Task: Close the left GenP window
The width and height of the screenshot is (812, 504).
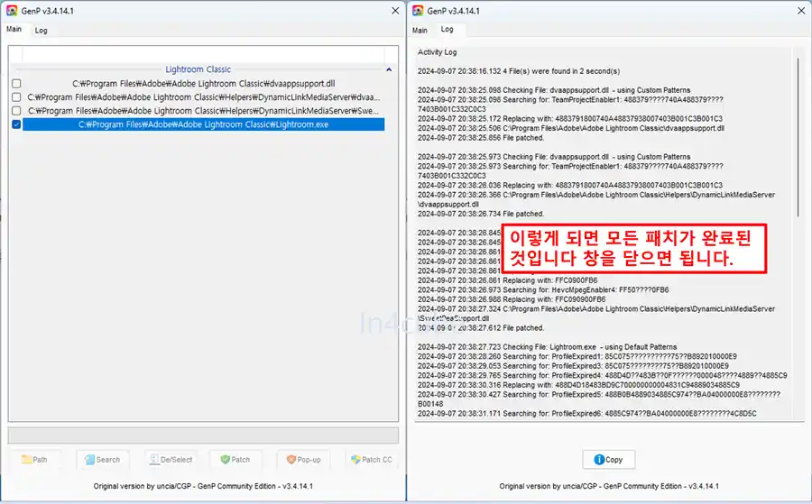Action: tap(395, 10)
